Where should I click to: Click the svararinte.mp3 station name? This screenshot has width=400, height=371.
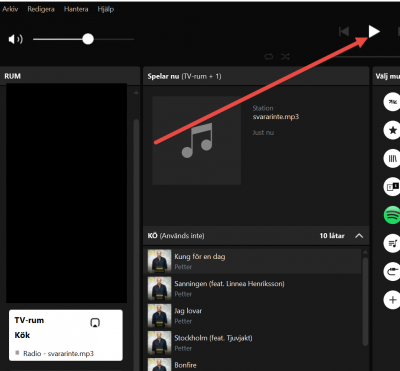(x=276, y=117)
